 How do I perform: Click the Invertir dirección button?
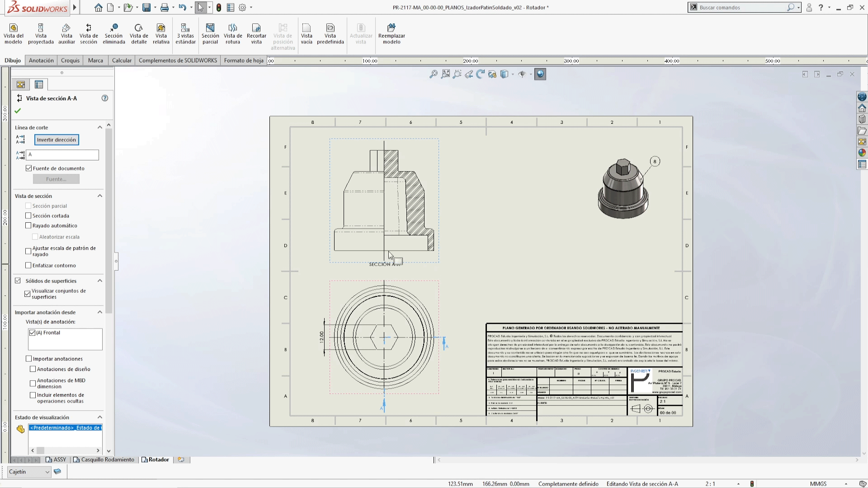tap(57, 140)
